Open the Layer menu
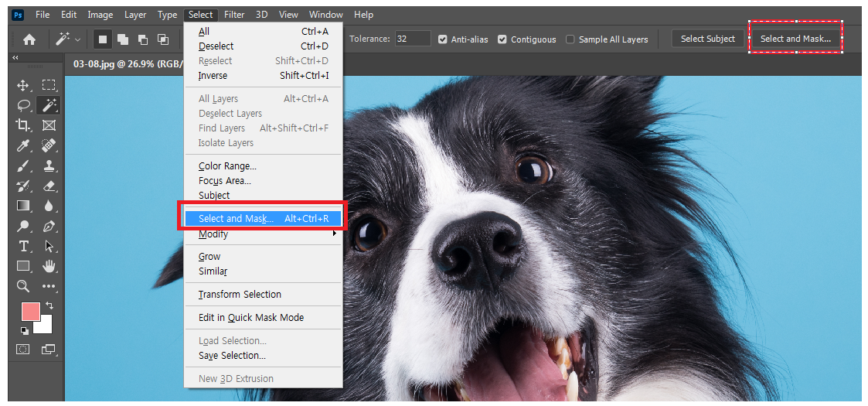The width and height of the screenshot is (868, 406). click(x=135, y=15)
